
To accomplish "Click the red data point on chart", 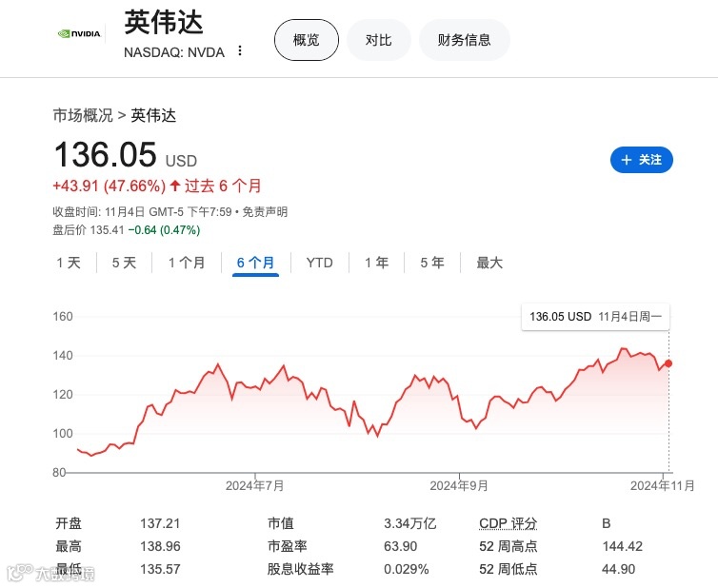I will [668, 363].
